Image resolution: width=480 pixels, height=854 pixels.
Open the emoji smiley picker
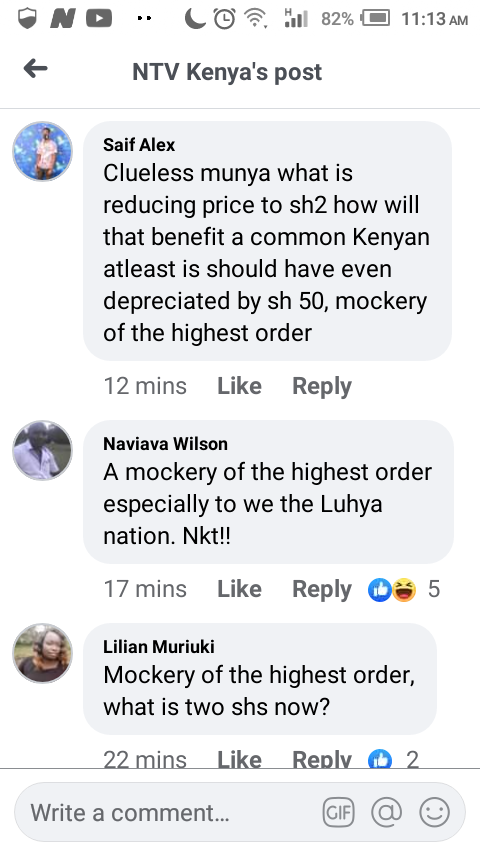434,812
